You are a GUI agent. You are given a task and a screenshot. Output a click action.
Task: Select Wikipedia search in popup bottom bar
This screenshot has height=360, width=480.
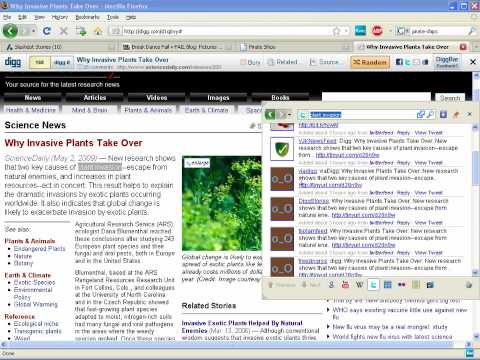coord(359,285)
